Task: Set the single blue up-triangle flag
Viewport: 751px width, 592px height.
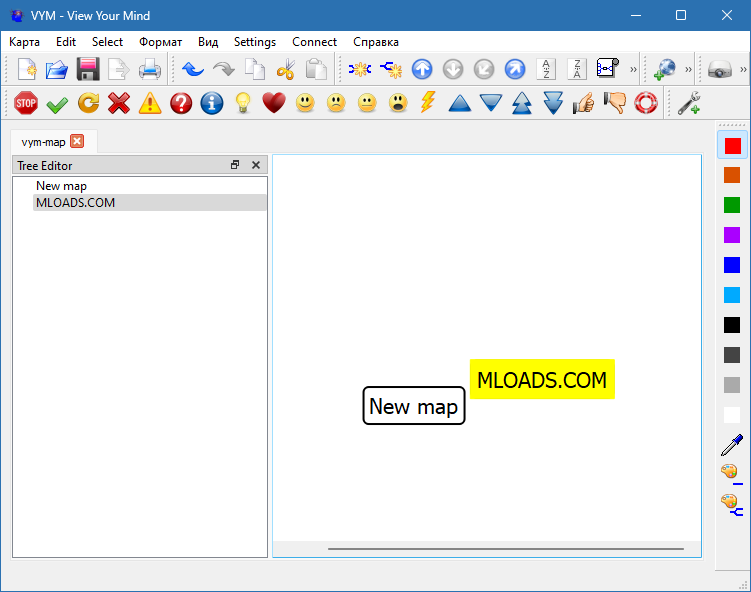Action: (x=460, y=103)
